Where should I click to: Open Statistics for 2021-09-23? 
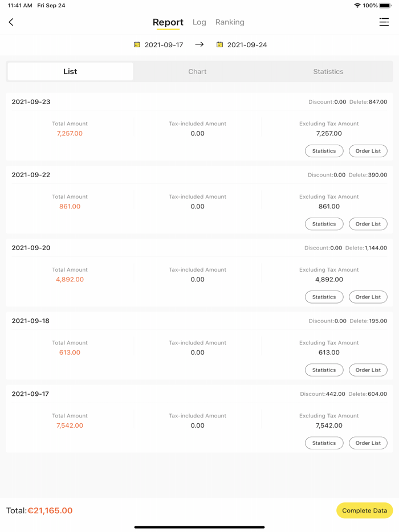click(x=324, y=151)
